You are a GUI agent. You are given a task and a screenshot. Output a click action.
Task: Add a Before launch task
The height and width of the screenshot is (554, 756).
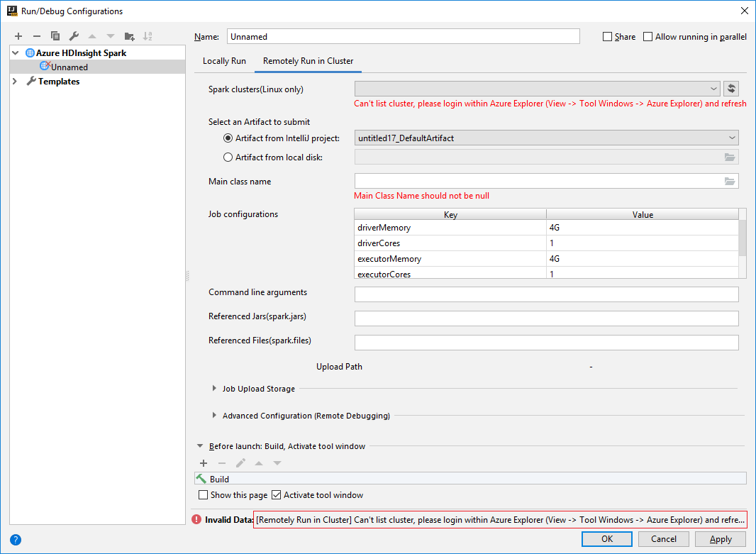[x=204, y=462]
